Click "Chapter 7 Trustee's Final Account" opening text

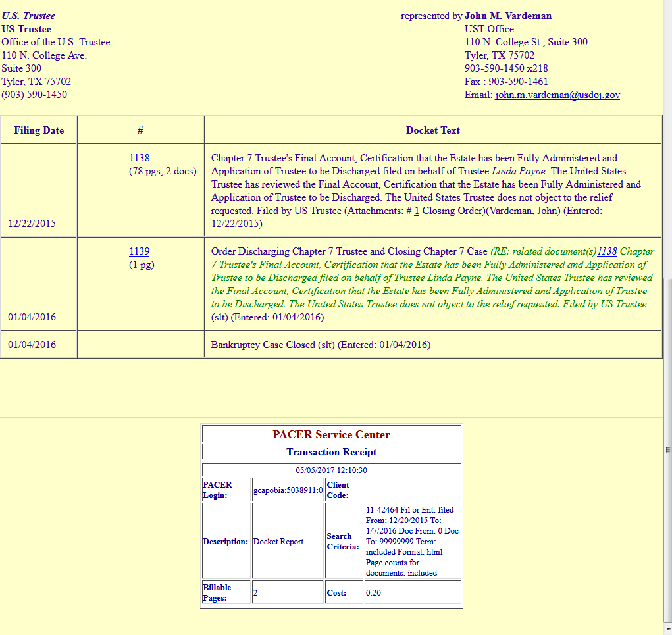(283, 158)
